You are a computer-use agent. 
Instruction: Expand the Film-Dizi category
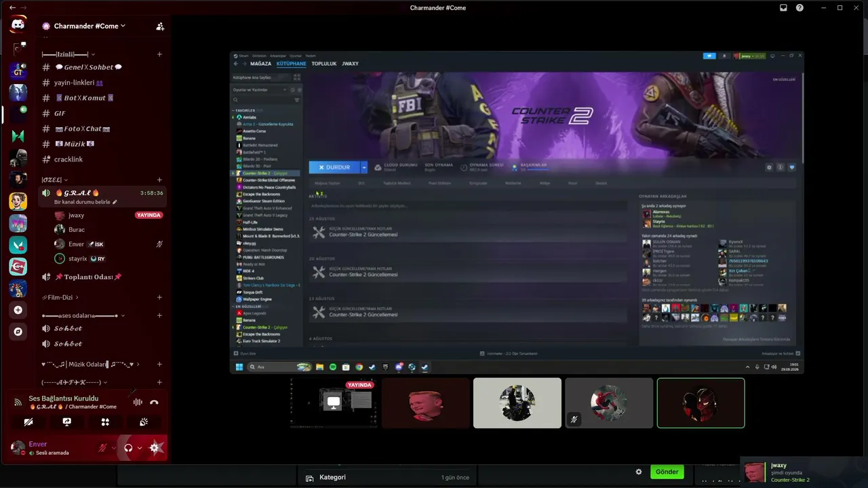click(60, 297)
